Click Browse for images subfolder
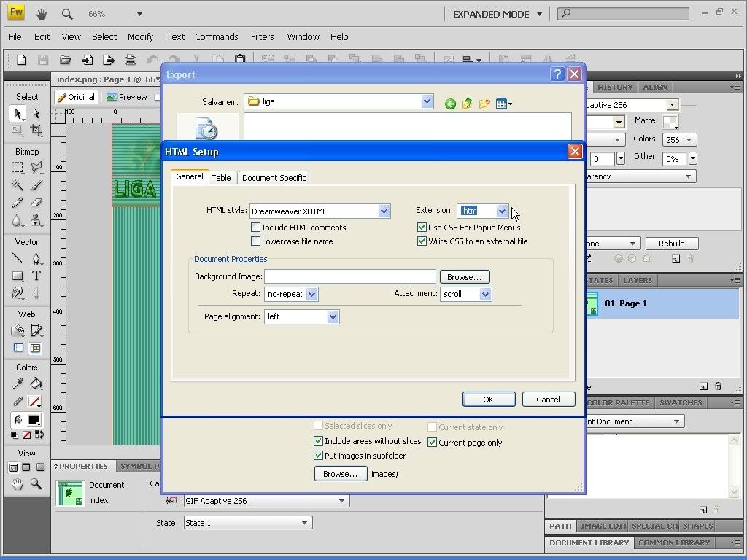 [x=340, y=474]
